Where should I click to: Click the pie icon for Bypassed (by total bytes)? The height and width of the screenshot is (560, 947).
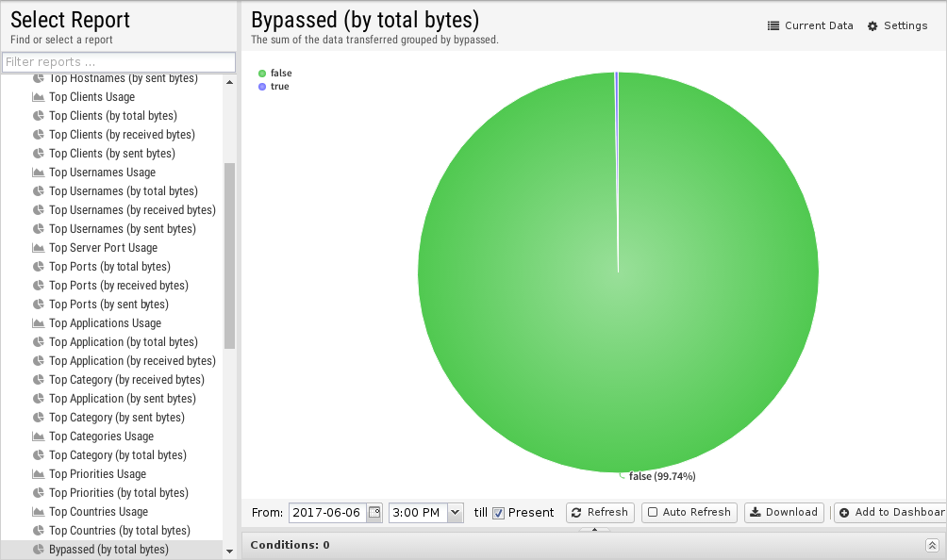point(39,550)
